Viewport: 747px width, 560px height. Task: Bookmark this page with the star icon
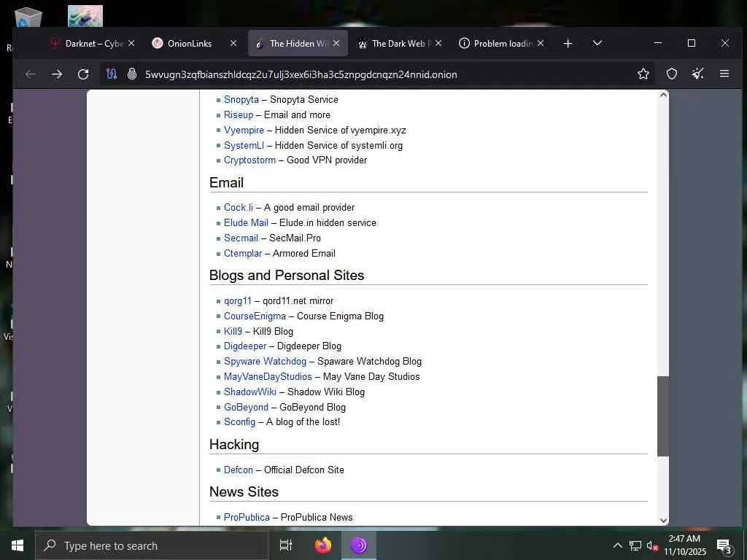coord(643,74)
